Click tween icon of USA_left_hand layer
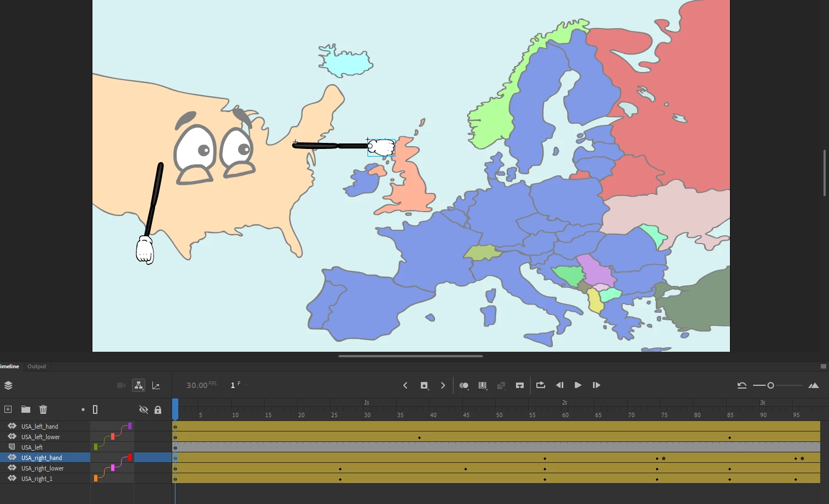 click(12, 426)
